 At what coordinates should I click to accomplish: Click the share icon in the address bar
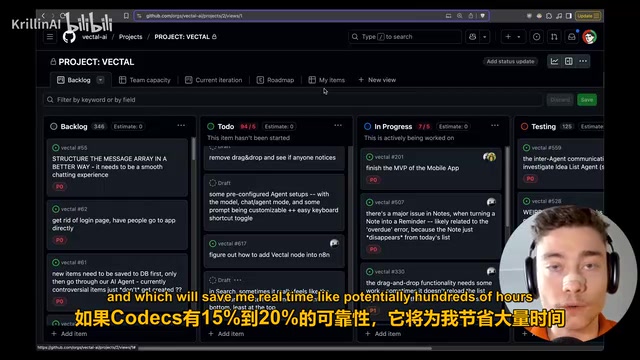point(471,16)
